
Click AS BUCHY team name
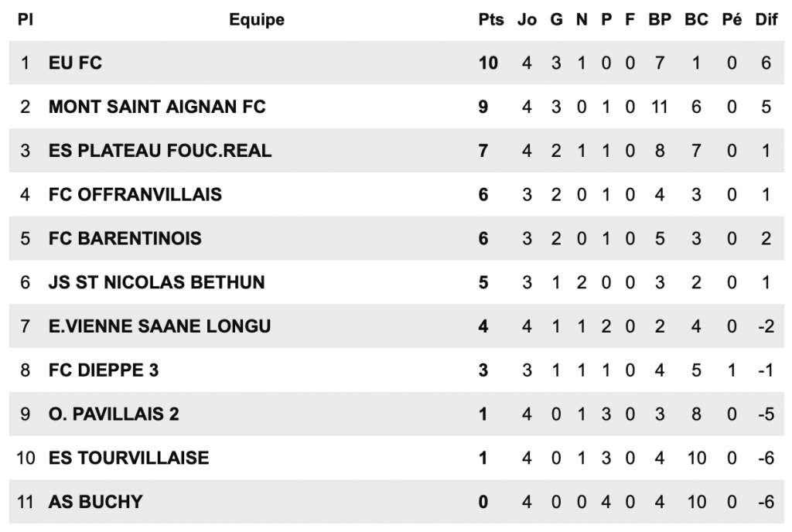click(95, 502)
